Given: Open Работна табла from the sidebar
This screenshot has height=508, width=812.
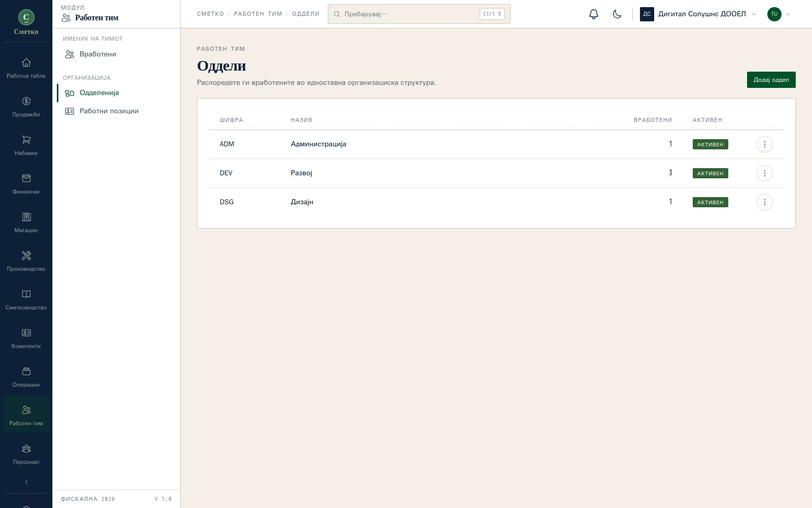Looking at the screenshot, I should click(x=26, y=69).
